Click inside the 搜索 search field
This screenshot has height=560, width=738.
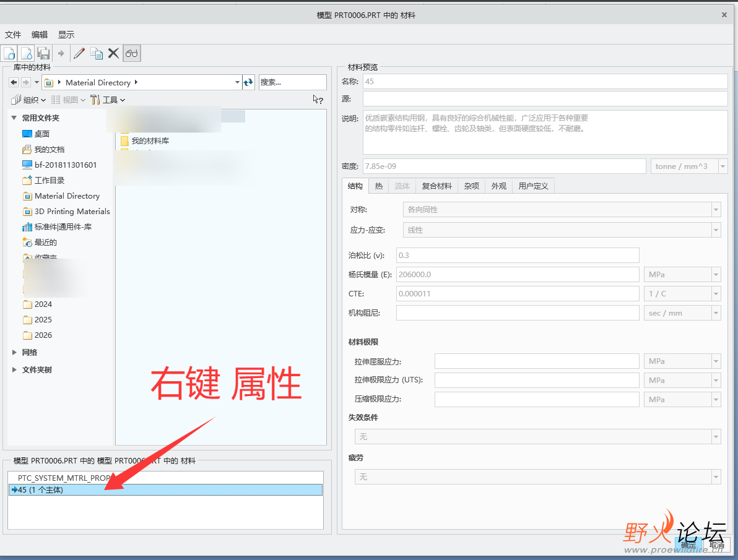(292, 82)
